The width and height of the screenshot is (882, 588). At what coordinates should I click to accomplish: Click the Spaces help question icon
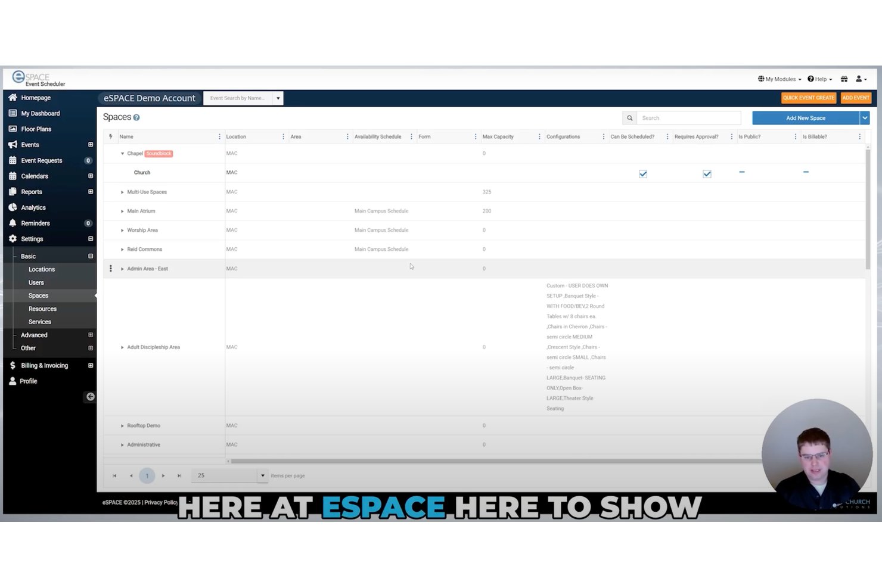[136, 117]
